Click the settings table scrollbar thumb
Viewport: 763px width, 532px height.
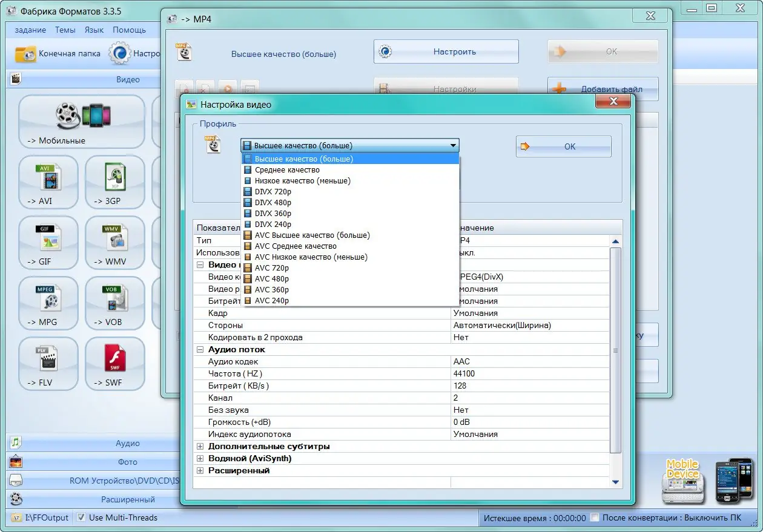[616, 350]
